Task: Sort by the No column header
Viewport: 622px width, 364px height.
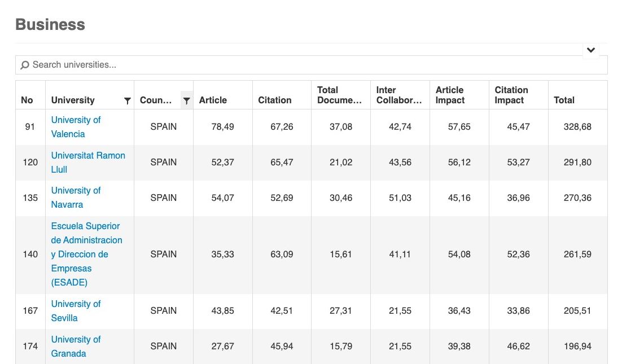Action: point(27,100)
